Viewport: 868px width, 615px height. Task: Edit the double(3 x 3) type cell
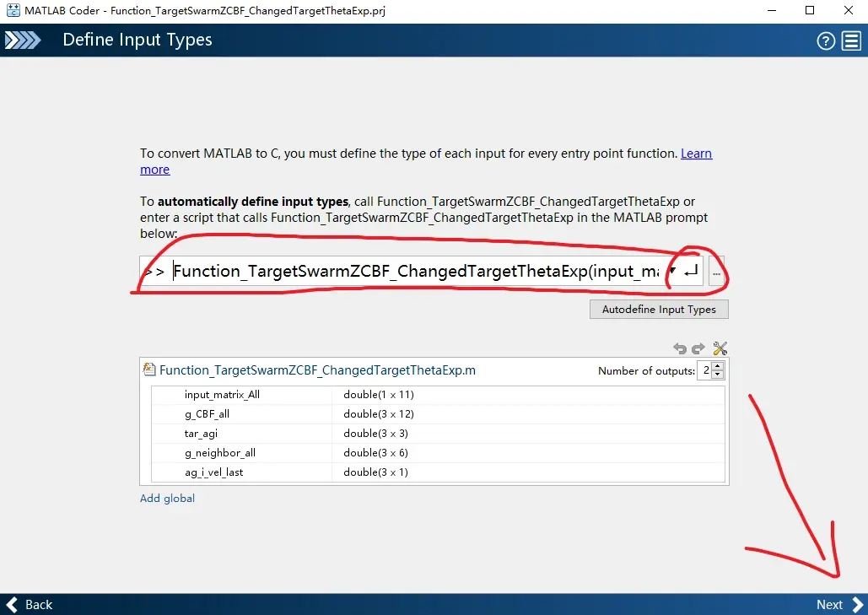coord(528,434)
